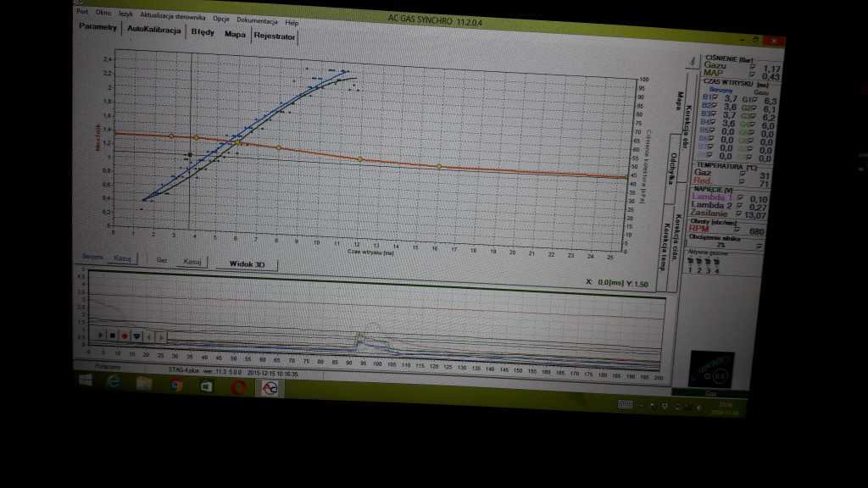
Task: Switch to the Błędy tab
Action: [203, 32]
